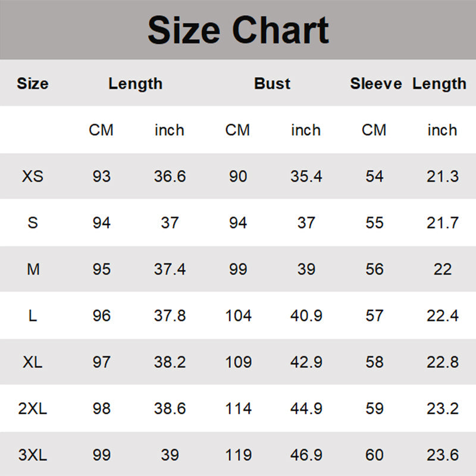Click the 3XL size row label

coord(33,455)
